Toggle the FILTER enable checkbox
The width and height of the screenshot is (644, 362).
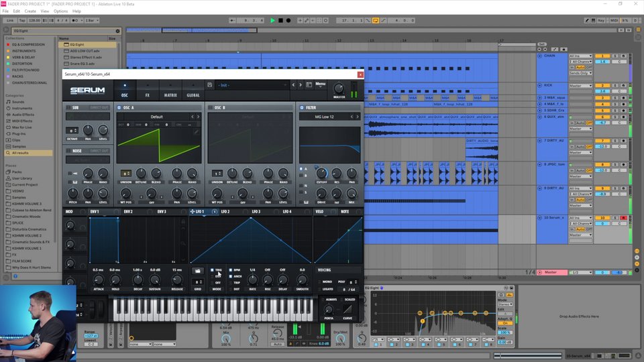pos(302,107)
